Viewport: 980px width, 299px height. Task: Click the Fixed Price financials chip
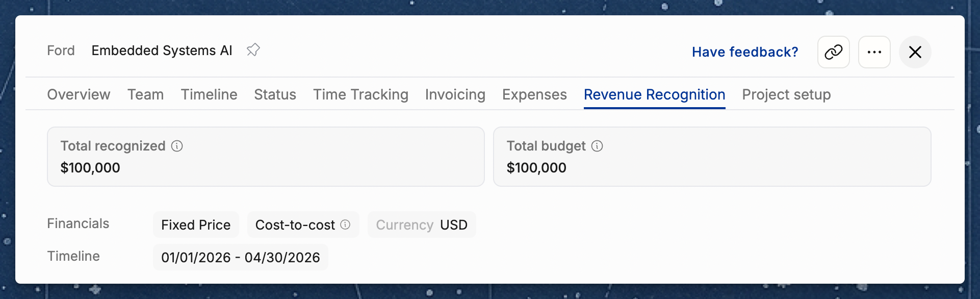tap(196, 225)
